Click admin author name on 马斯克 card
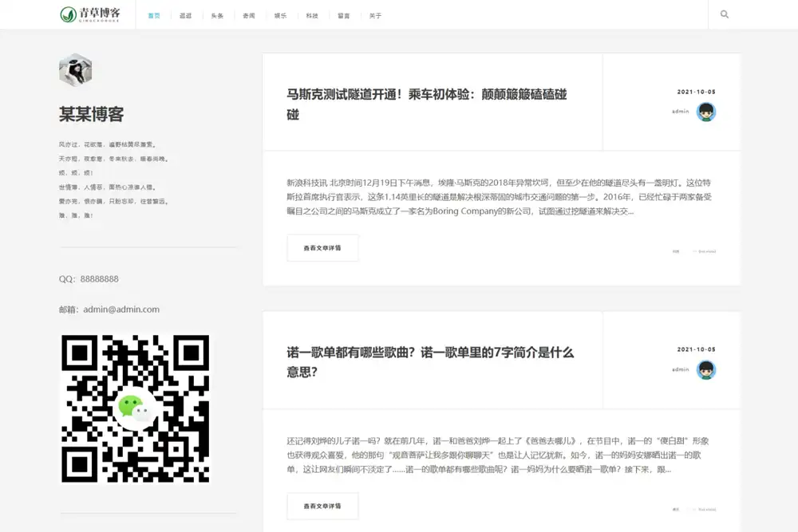Viewport: 798px width, 532px height. pos(681,112)
